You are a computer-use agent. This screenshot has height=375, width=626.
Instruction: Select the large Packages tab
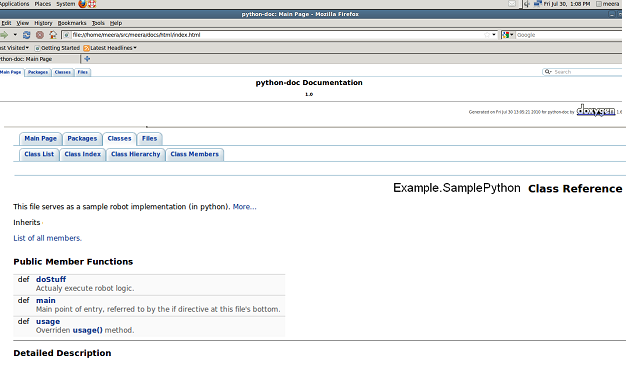click(x=82, y=139)
